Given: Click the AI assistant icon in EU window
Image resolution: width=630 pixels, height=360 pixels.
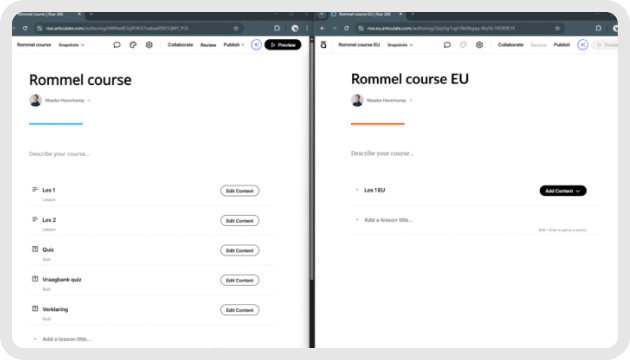Looking at the screenshot, I should (x=583, y=45).
